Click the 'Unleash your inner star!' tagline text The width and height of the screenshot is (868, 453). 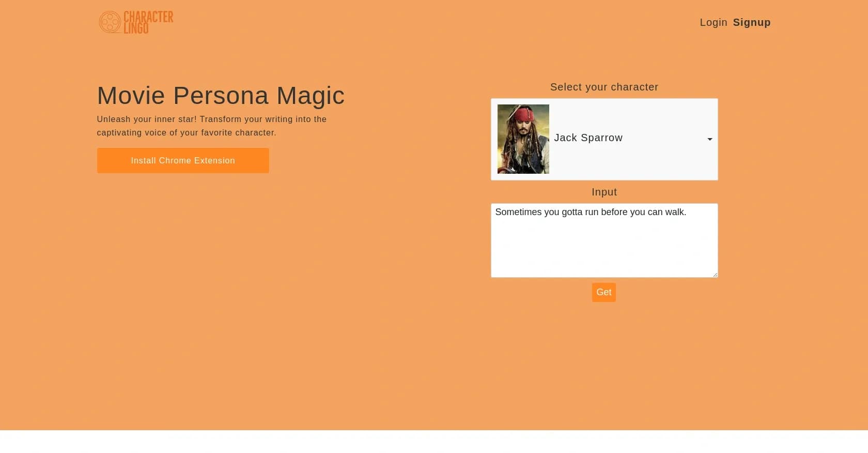(212, 126)
